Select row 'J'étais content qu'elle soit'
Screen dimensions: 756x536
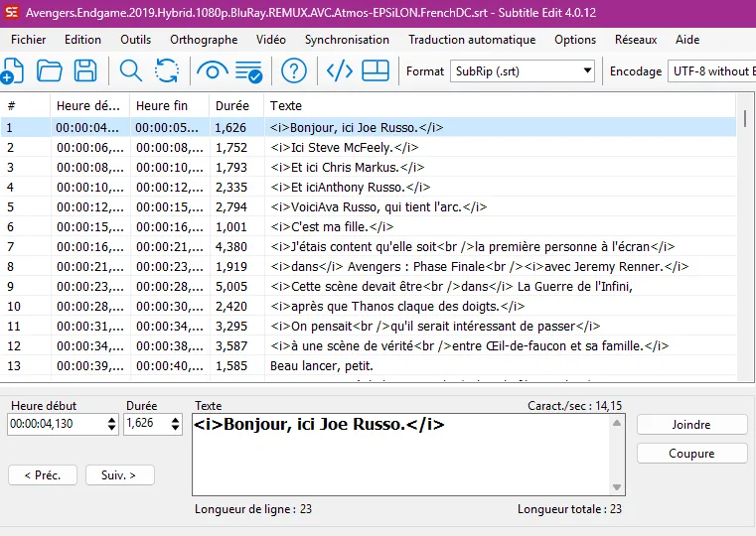(x=369, y=246)
